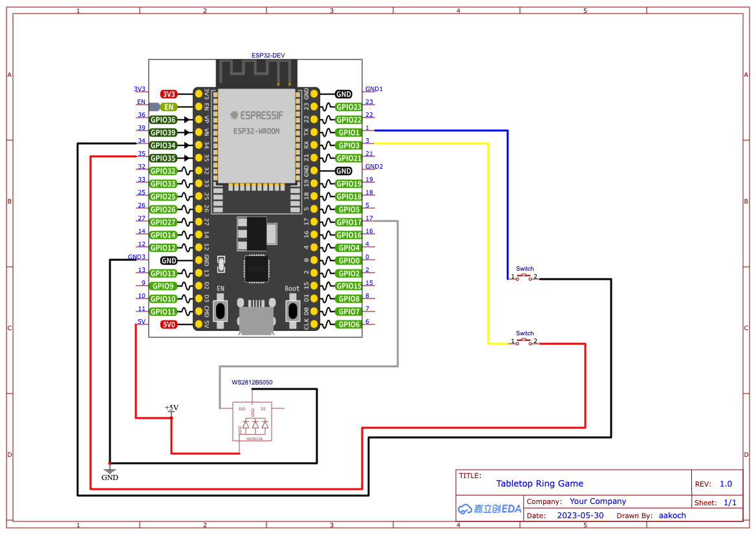Click the GND3 net label
This screenshot has height=535, width=756.
(136, 257)
